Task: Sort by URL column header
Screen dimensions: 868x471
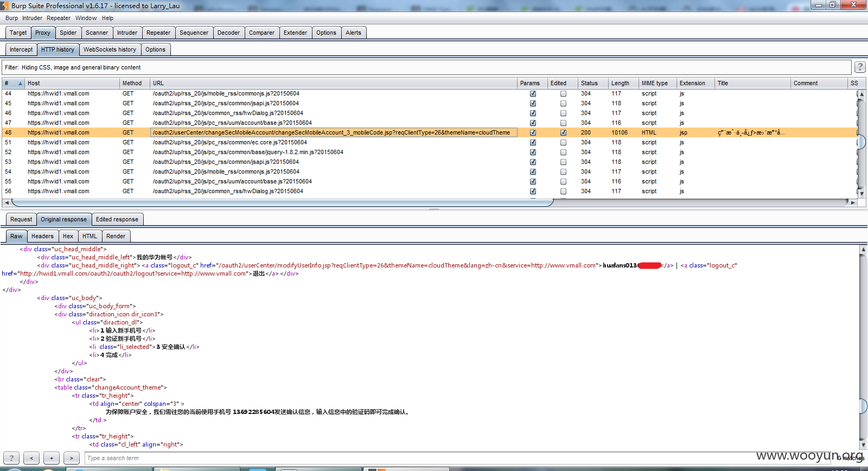Action: [x=334, y=83]
